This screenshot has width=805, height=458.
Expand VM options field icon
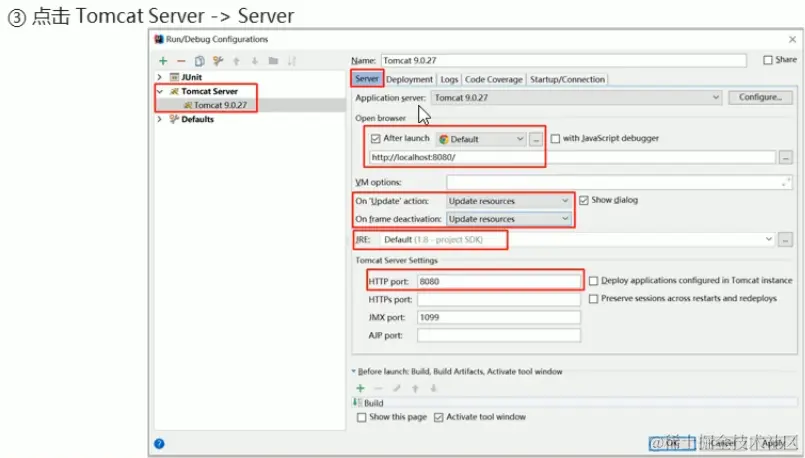point(786,182)
